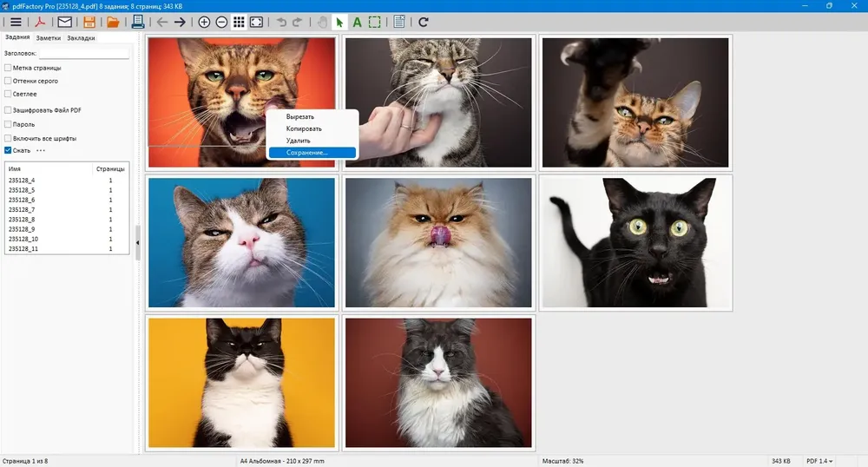The width and height of the screenshot is (868, 467).
Task: Toggle the Оттенки серого checkbox
Action: pos(8,81)
